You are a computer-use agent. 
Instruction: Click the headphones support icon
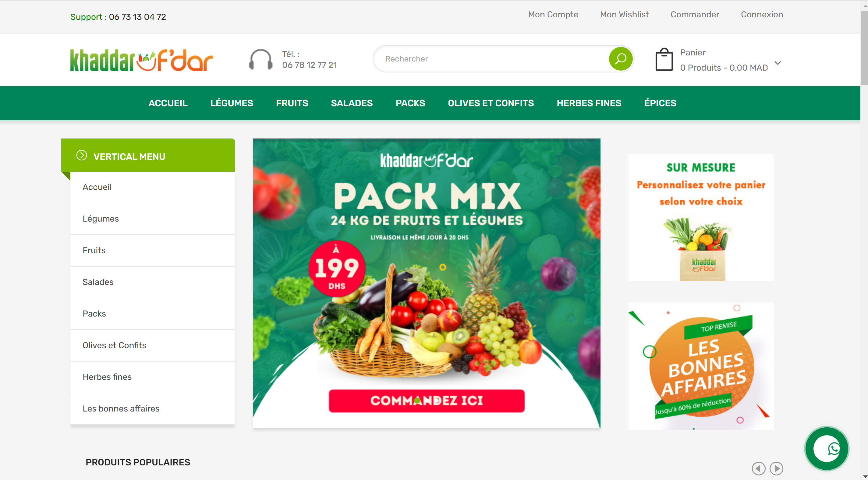(x=260, y=60)
